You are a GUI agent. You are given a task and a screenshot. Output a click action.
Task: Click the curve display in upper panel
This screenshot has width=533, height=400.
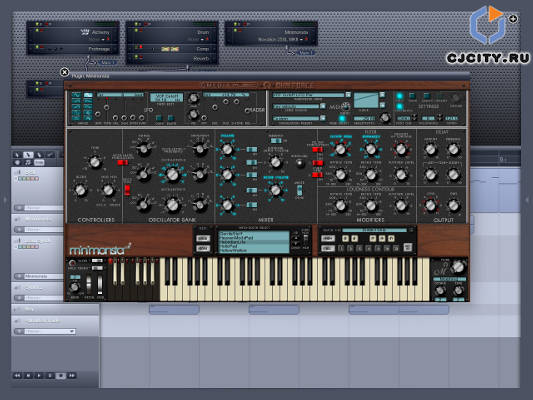tap(366, 100)
